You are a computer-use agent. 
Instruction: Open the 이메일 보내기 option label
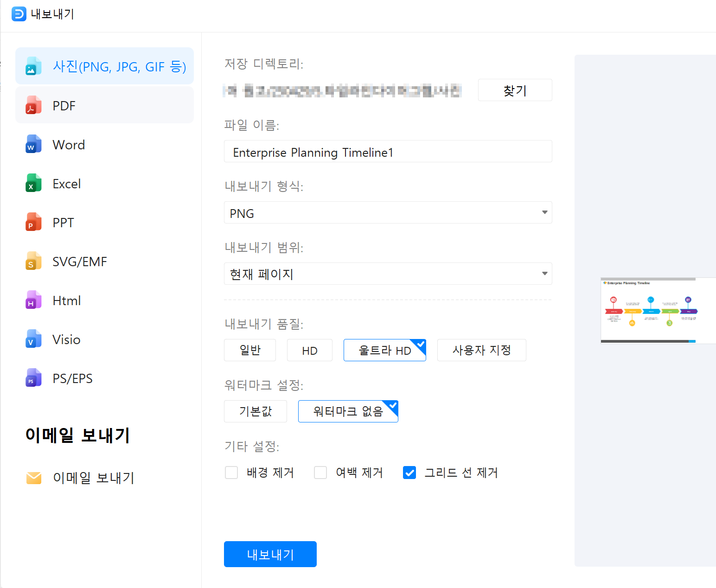point(94,478)
